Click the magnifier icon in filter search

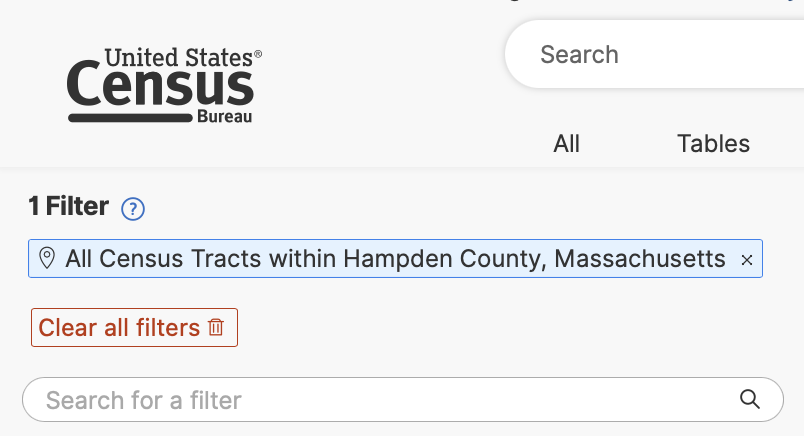(x=750, y=400)
